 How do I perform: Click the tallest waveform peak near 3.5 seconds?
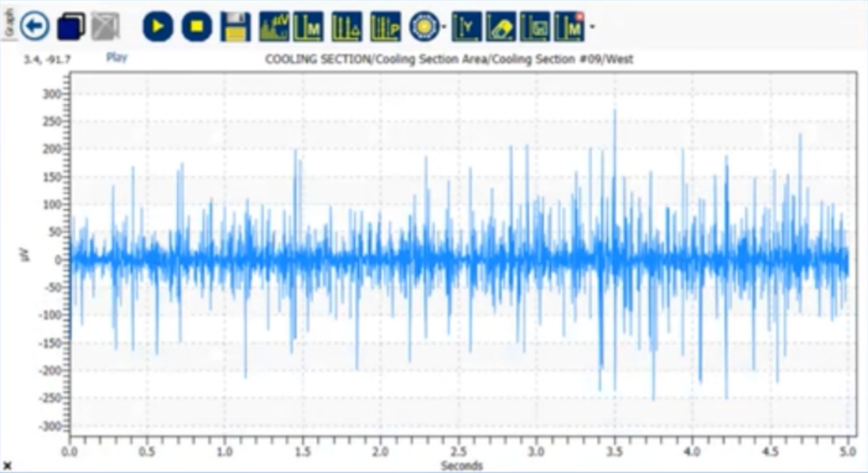pyautogui.click(x=614, y=111)
